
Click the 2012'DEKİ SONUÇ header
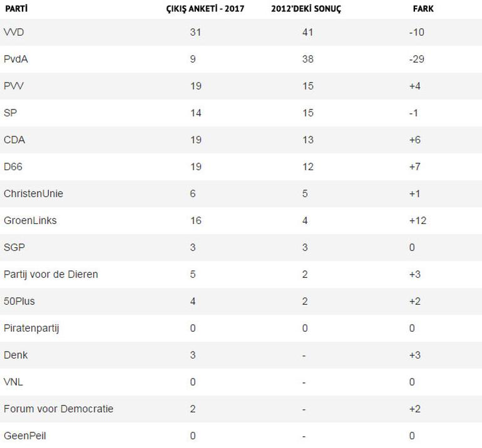coord(306,9)
